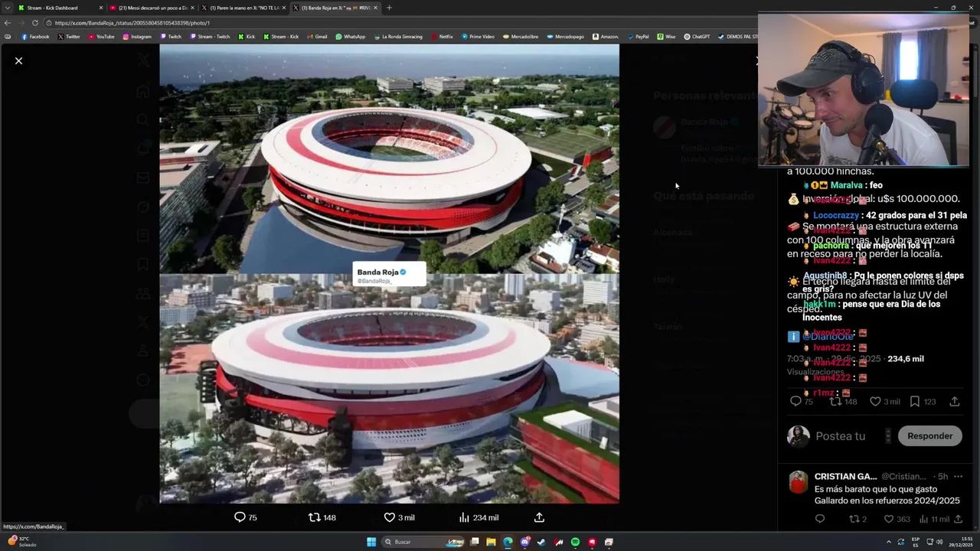Open the Instagram bookmark
This screenshot has height=551, width=980.
(x=137, y=37)
